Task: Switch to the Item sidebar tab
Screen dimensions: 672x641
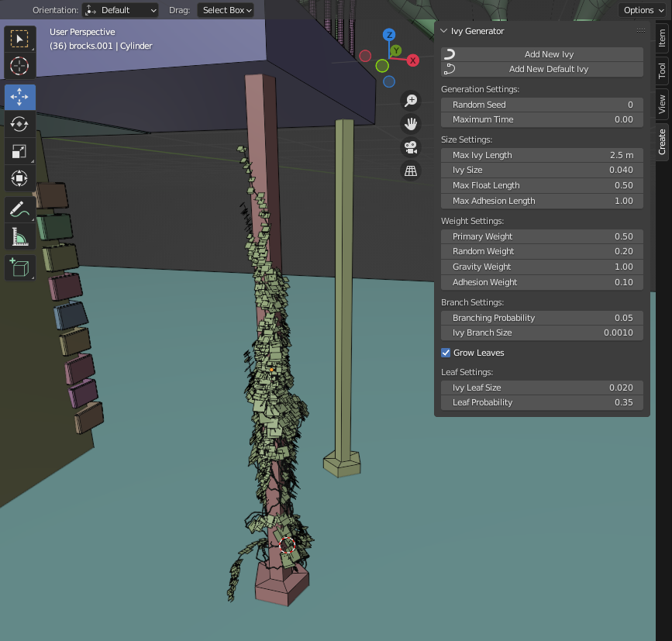Action: [662, 40]
